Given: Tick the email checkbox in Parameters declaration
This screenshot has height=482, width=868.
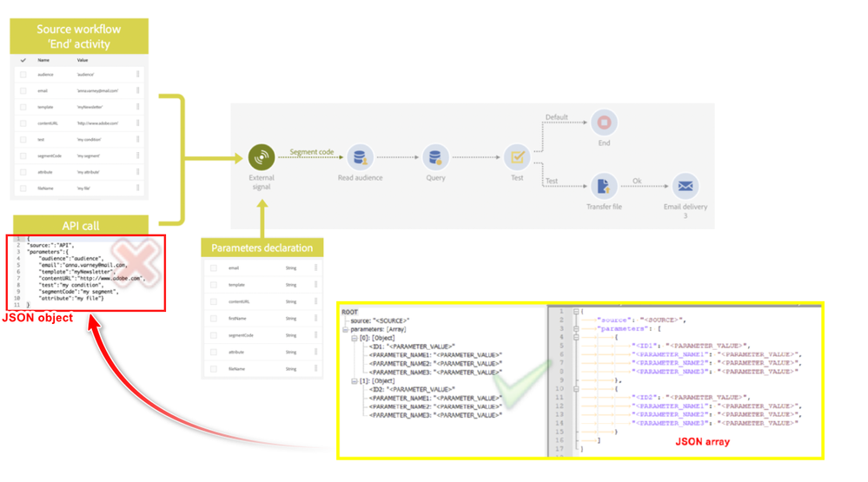Looking at the screenshot, I should (214, 268).
